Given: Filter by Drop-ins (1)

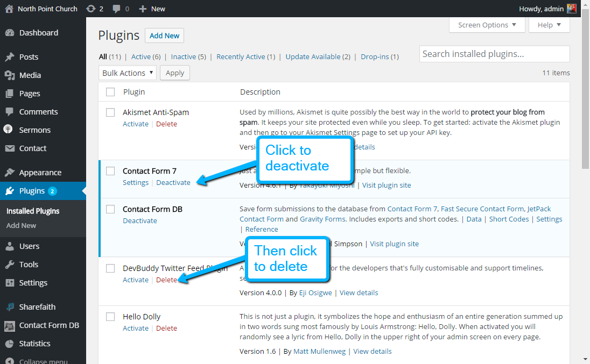Looking at the screenshot, I should click(380, 56).
